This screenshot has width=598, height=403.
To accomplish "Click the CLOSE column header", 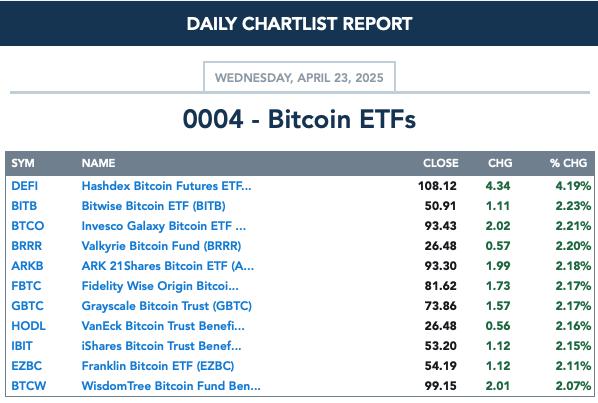I will point(440,163).
